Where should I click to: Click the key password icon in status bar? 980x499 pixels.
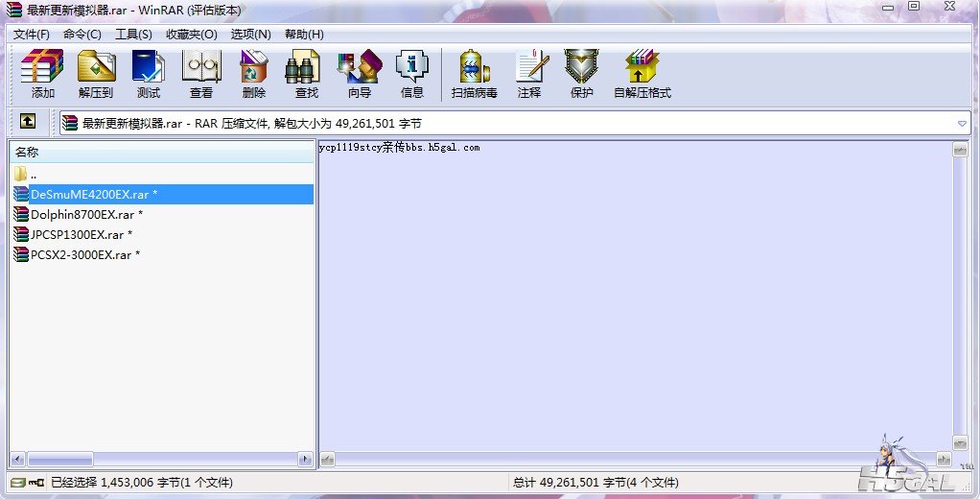click(36, 482)
